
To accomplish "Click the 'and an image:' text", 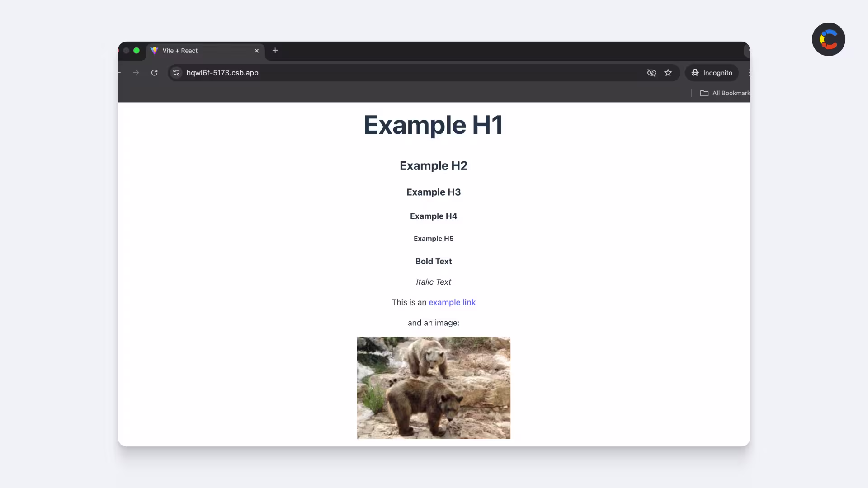I will click(x=434, y=323).
